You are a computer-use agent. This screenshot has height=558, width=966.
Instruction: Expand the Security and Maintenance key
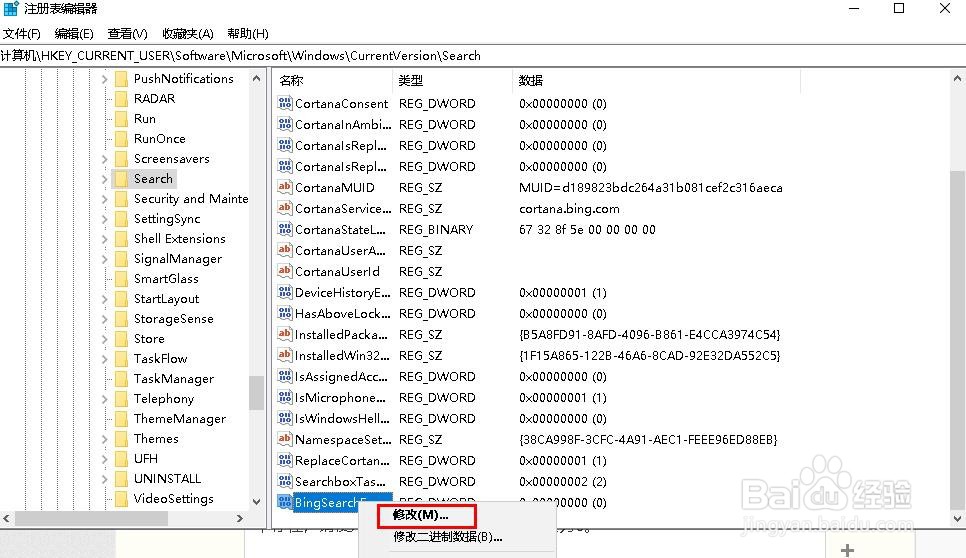click(x=104, y=199)
